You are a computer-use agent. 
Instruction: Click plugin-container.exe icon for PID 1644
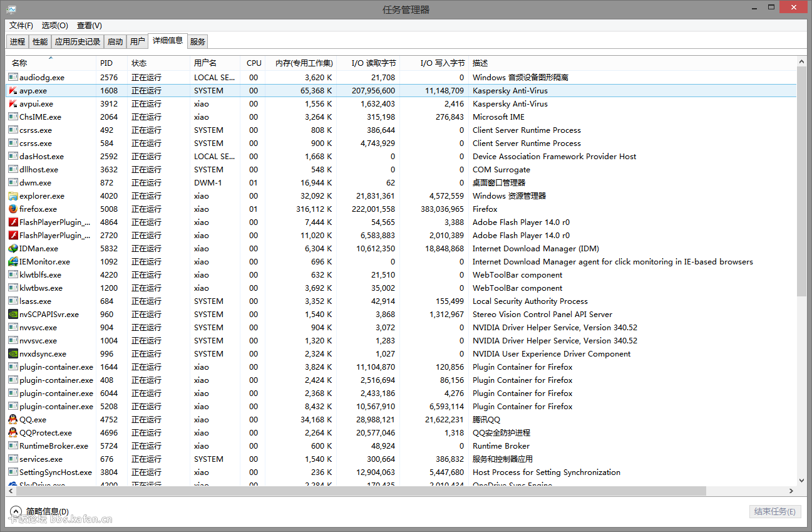pos(13,367)
